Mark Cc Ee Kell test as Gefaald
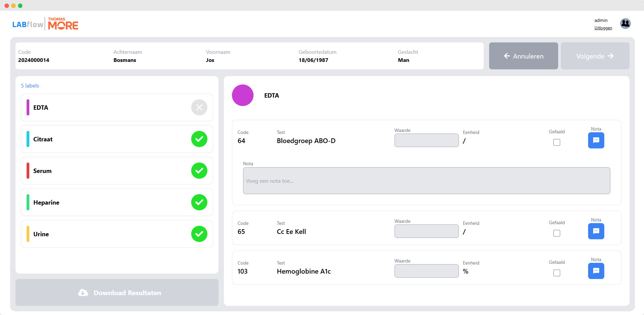 [557, 233]
